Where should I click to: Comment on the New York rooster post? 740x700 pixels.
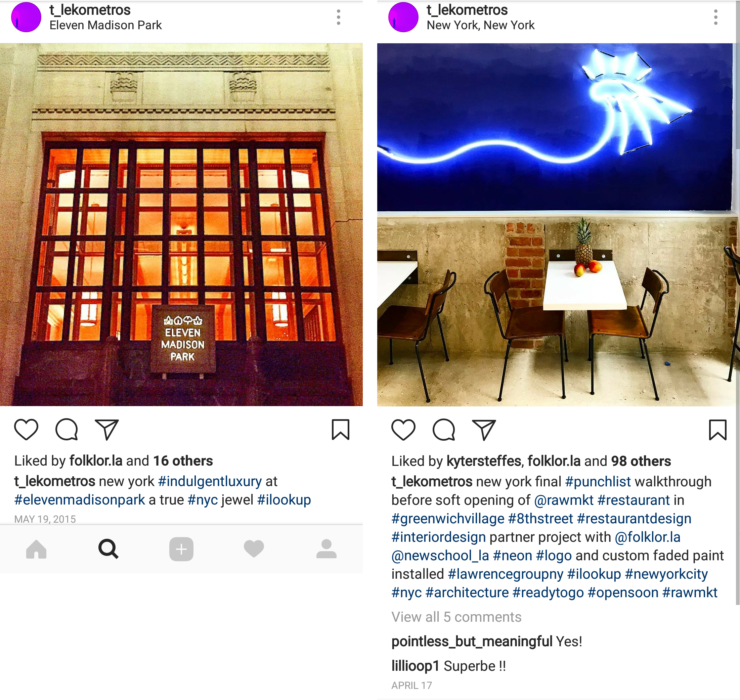444,430
